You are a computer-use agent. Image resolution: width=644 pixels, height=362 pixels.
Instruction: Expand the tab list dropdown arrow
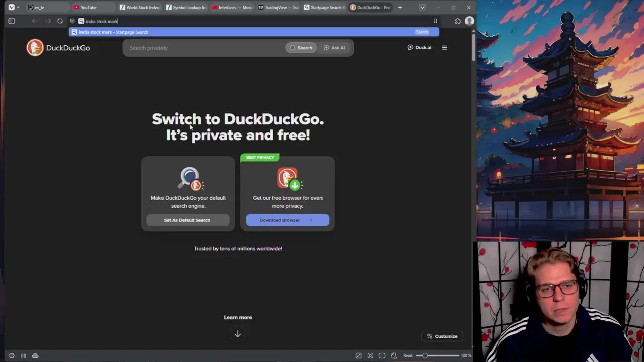422,7
